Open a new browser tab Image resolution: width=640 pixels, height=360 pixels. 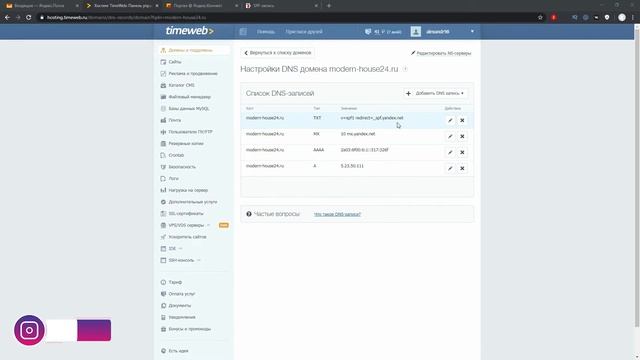pos(329,6)
